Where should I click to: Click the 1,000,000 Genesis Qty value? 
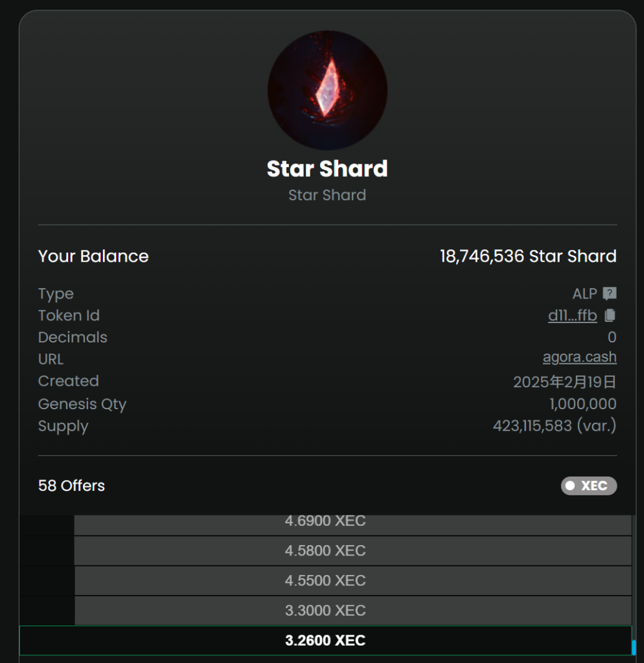(x=582, y=404)
